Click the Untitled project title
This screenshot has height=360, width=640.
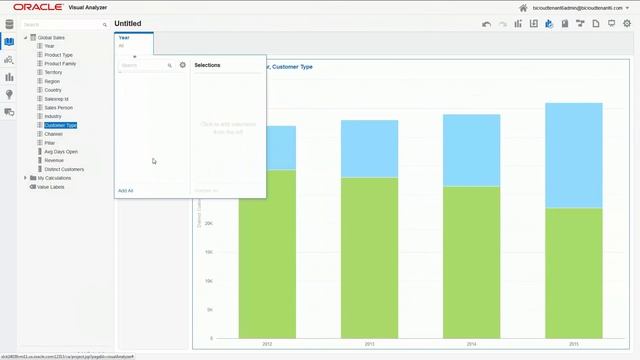(x=128, y=24)
